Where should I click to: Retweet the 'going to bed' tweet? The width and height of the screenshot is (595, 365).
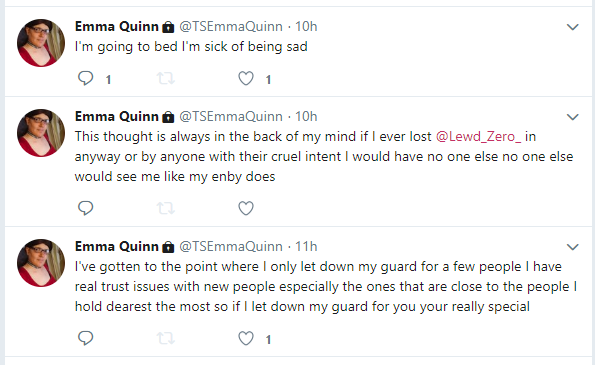165,79
